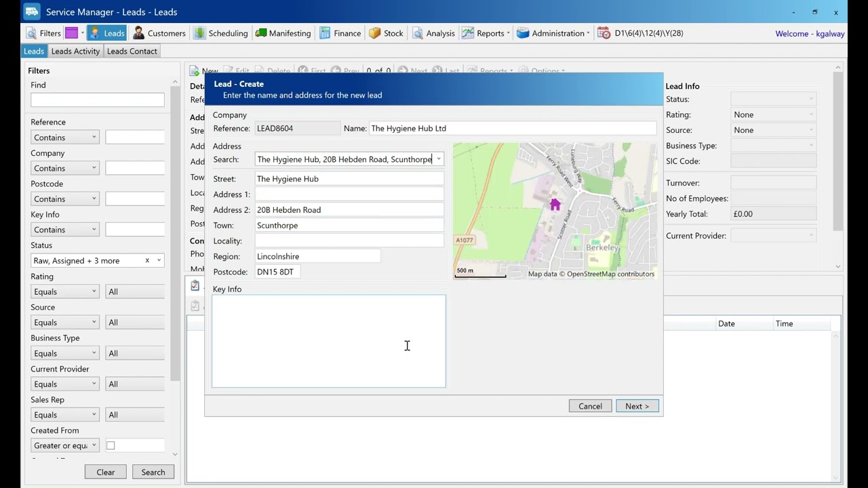The image size is (868, 488).
Task: Go to the Scheduling module
Action: 220,33
